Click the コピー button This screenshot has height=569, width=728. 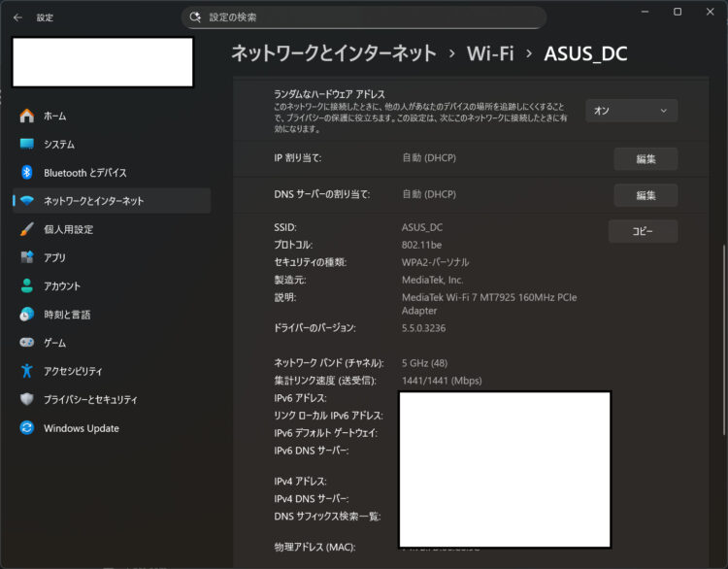[x=643, y=231]
